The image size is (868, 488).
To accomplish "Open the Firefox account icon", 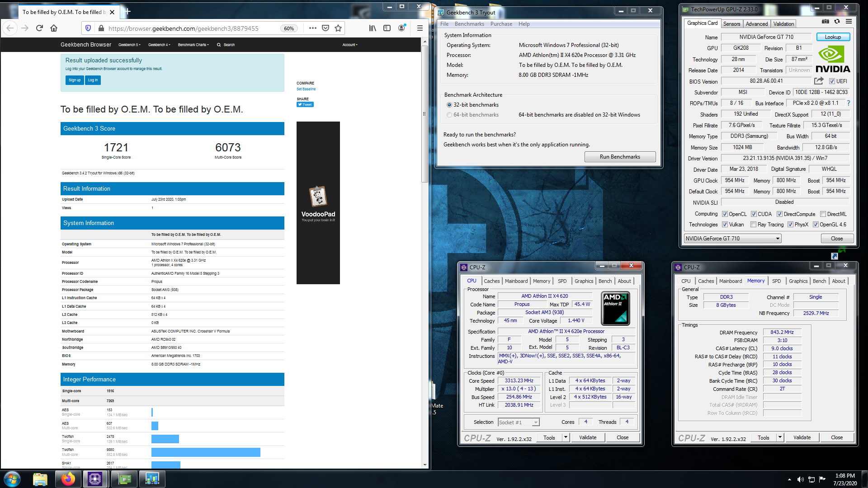I will tap(401, 28).
